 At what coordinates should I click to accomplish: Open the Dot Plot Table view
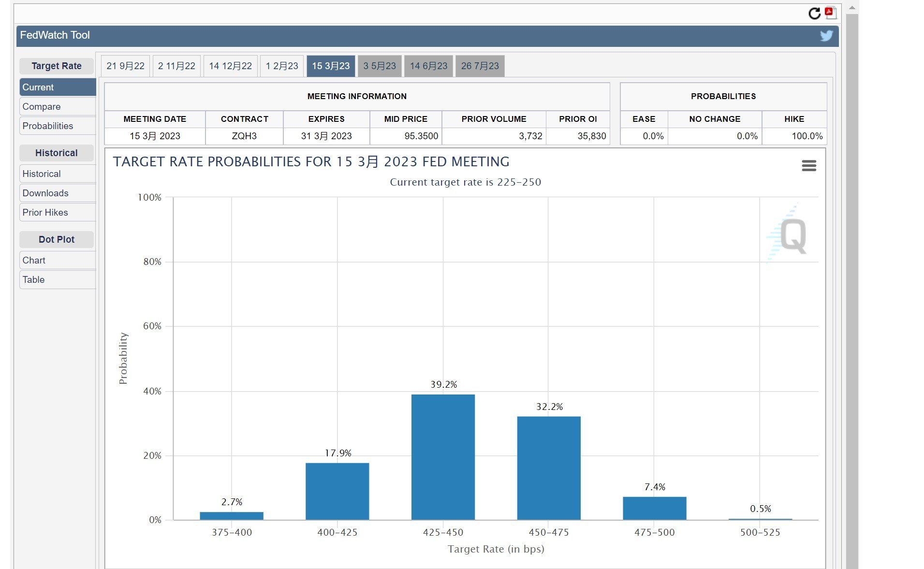(58, 280)
